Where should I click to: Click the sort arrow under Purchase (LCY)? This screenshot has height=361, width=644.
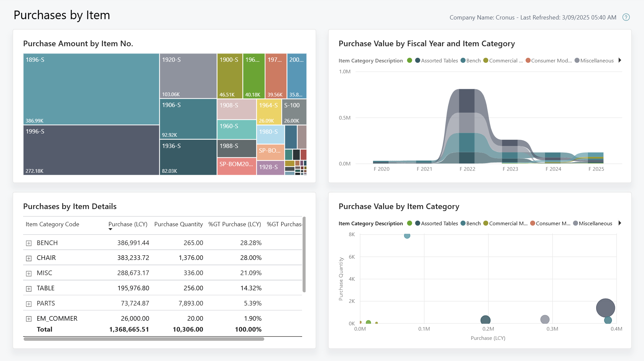click(x=110, y=229)
